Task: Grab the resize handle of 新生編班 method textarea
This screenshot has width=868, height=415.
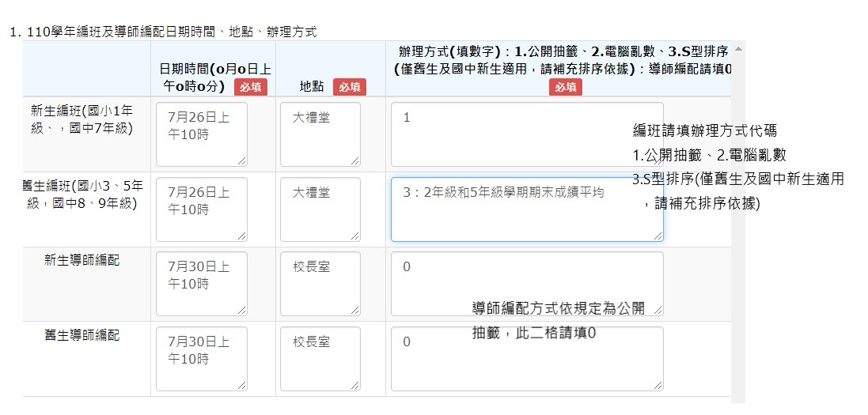Action: (x=658, y=161)
